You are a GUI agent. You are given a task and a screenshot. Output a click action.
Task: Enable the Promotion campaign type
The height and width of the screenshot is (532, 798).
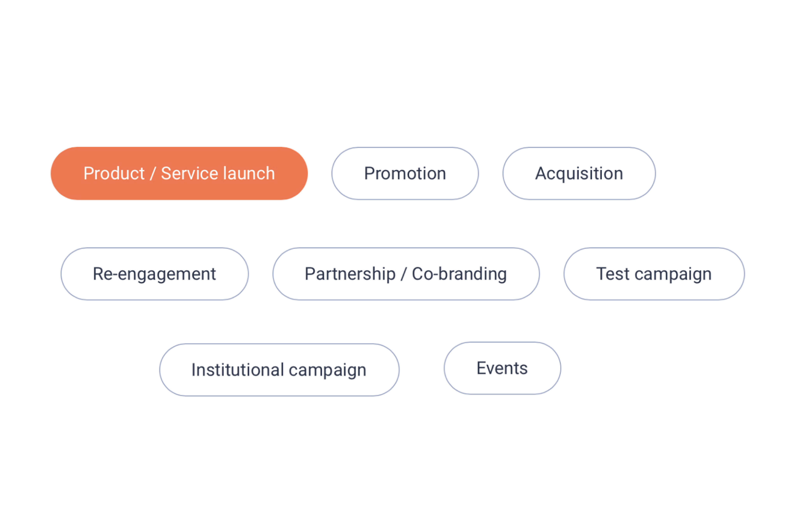coord(405,173)
